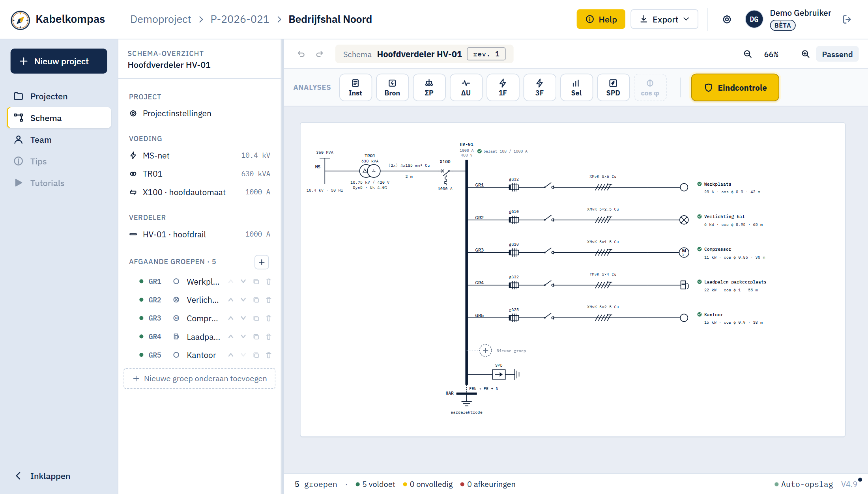Viewport: 868px width, 494px height.
Task: Select Schema in sidebar
Action: (59, 118)
